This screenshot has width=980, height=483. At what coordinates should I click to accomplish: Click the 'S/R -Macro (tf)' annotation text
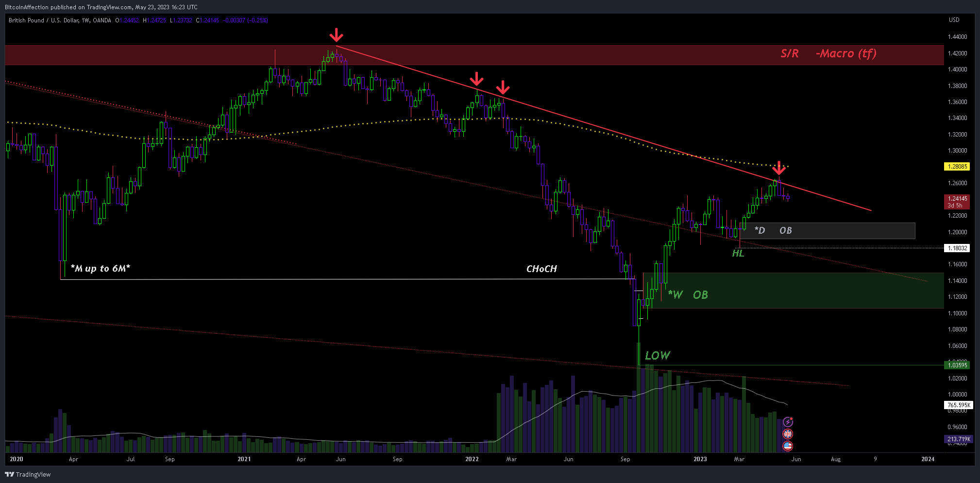[828, 53]
